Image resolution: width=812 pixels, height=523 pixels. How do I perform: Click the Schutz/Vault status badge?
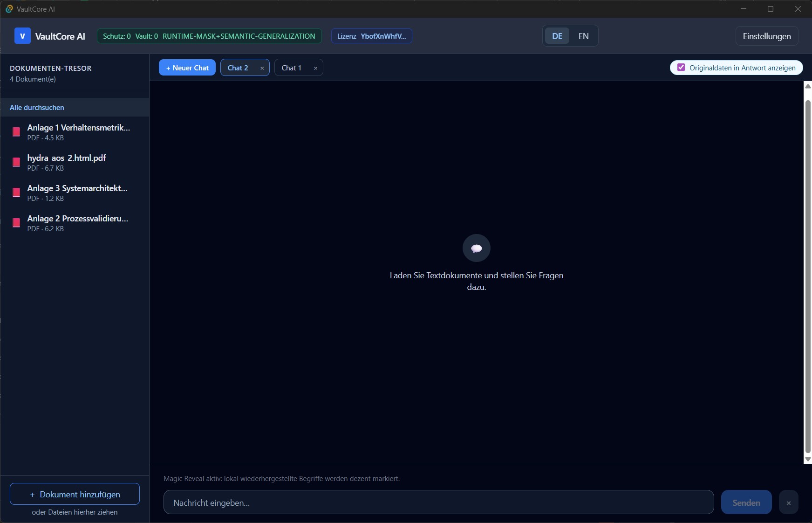click(209, 36)
